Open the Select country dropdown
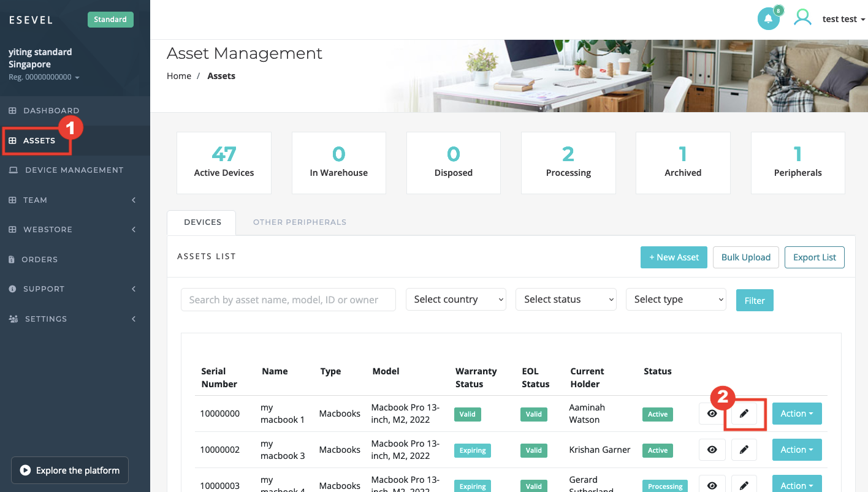868x492 pixels. point(456,299)
